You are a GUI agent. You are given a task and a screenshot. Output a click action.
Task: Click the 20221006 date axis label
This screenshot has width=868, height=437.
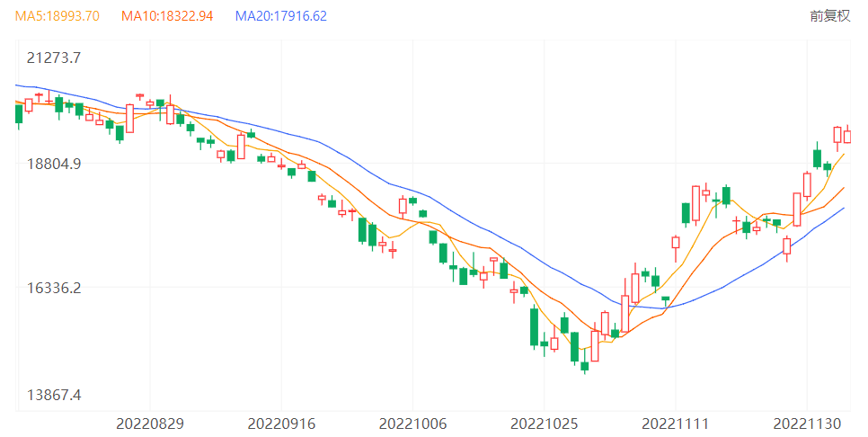[412, 424]
